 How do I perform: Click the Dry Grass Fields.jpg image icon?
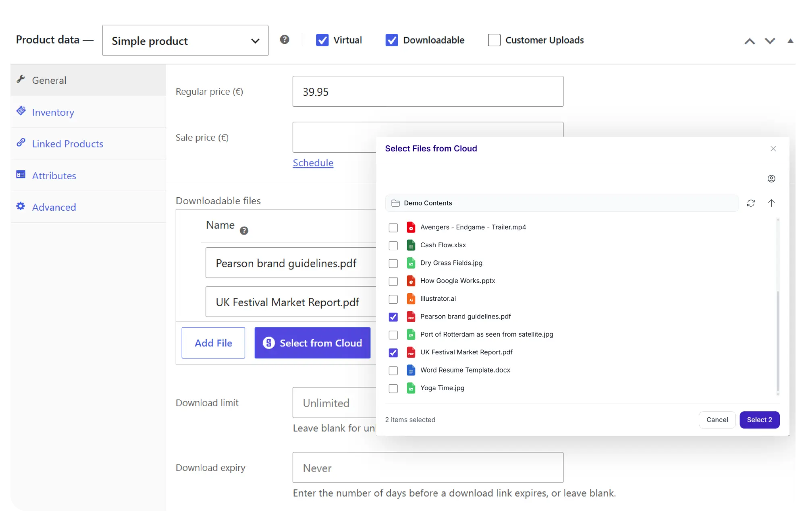[x=411, y=263]
